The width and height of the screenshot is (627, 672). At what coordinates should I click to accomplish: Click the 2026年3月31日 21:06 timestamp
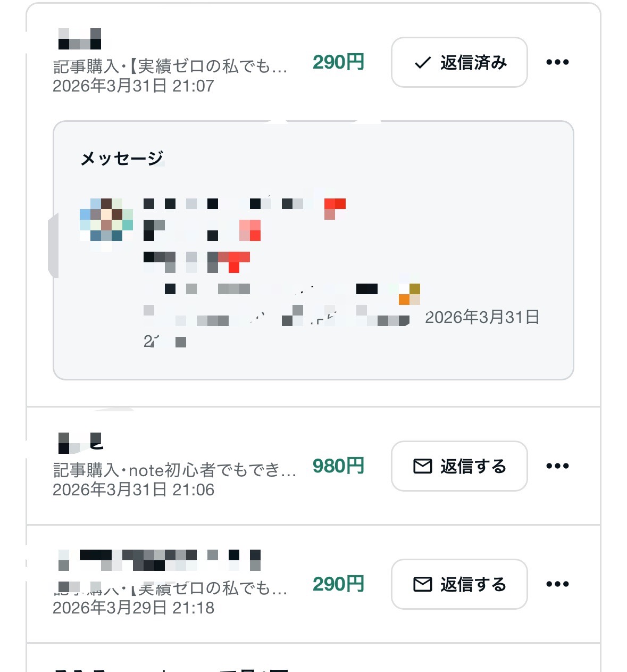133,490
